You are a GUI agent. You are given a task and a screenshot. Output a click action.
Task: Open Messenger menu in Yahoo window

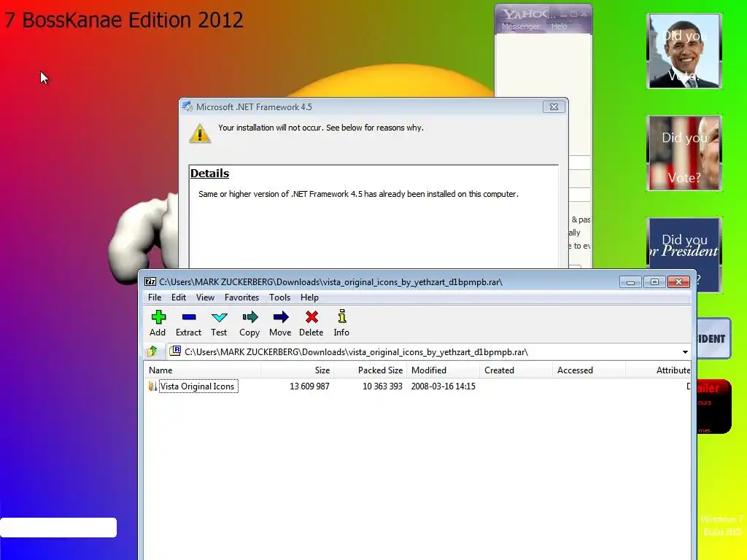pos(521,27)
